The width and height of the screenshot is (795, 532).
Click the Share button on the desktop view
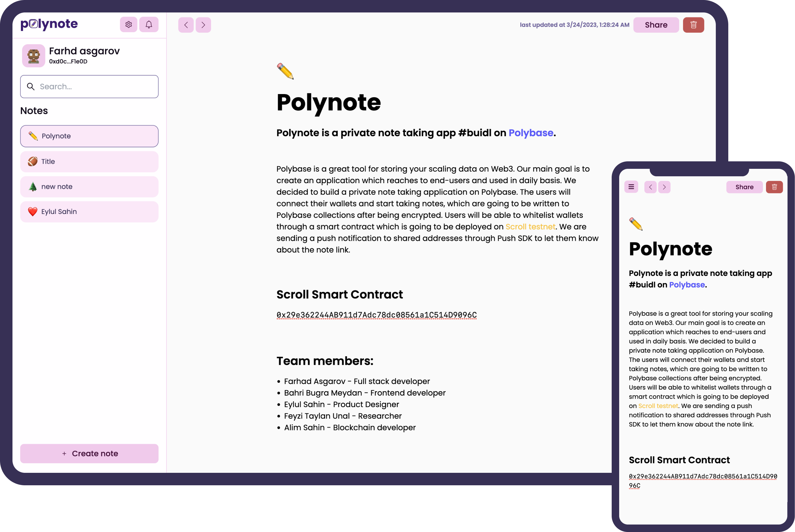(x=655, y=24)
